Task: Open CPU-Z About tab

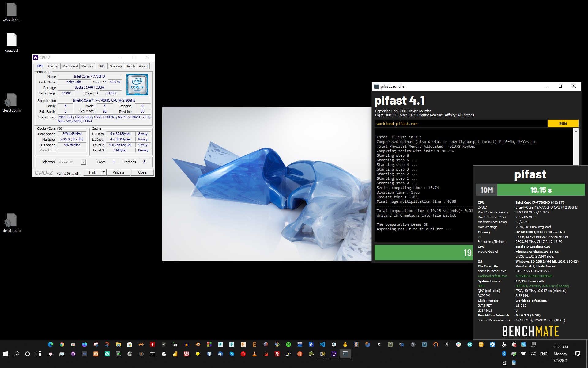Action: click(x=143, y=66)
